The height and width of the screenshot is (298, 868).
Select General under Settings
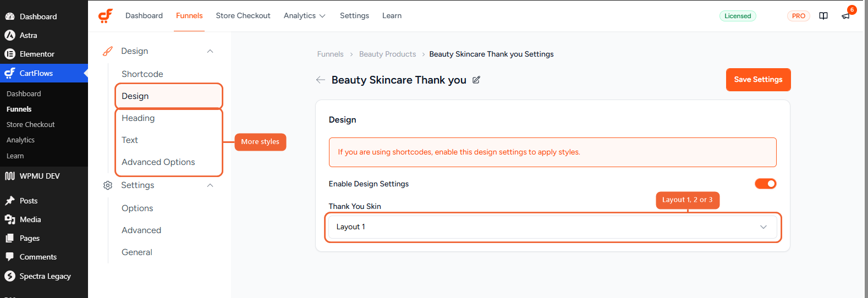pyautogui.click(x=137, y=252)
